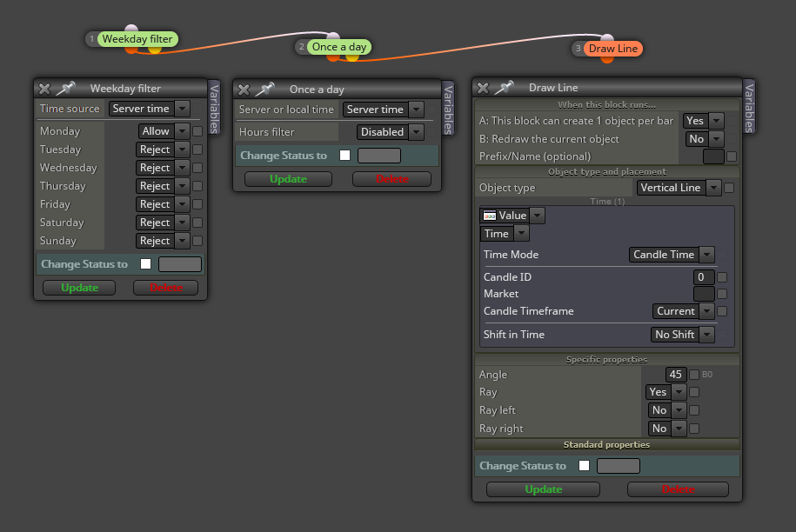Open the Wednesday Reject dropdown

pyautogui.click(x=163, y=168)
